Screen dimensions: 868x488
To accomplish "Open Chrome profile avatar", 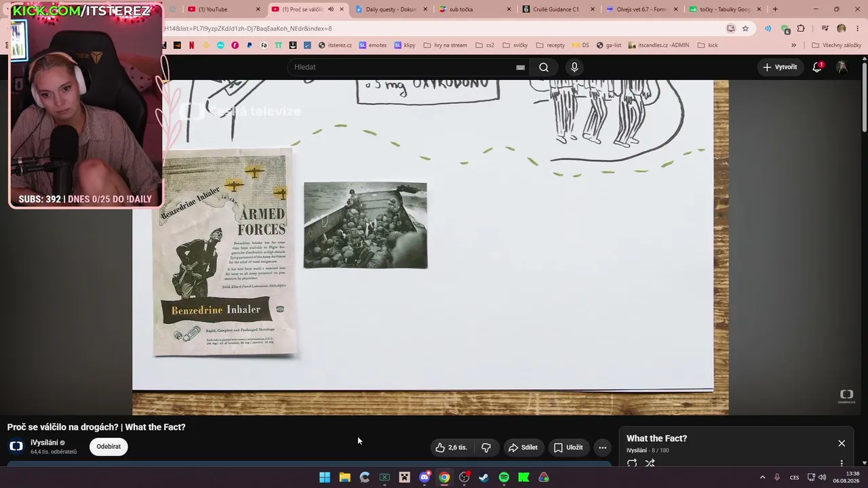I will [x=842, y=28].
